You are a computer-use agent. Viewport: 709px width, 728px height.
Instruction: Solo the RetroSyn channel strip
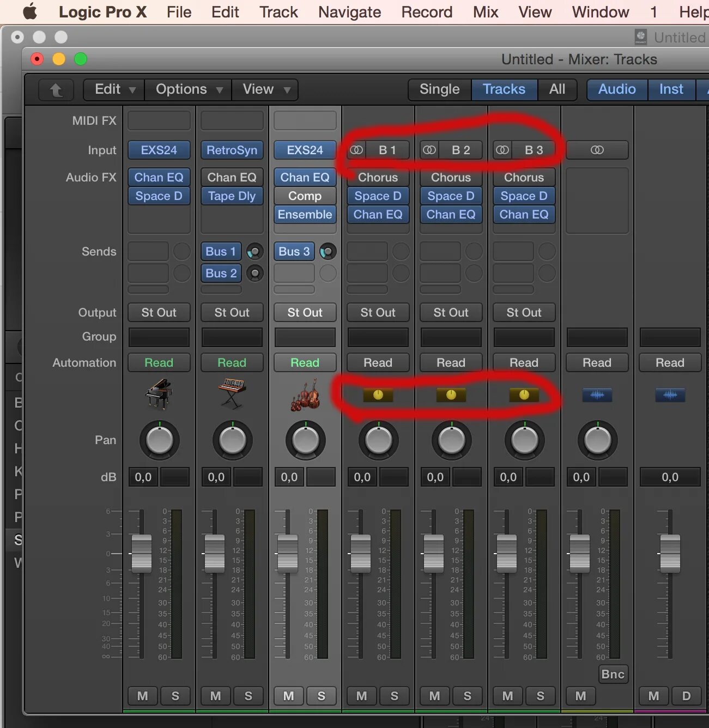pos(249,696)
